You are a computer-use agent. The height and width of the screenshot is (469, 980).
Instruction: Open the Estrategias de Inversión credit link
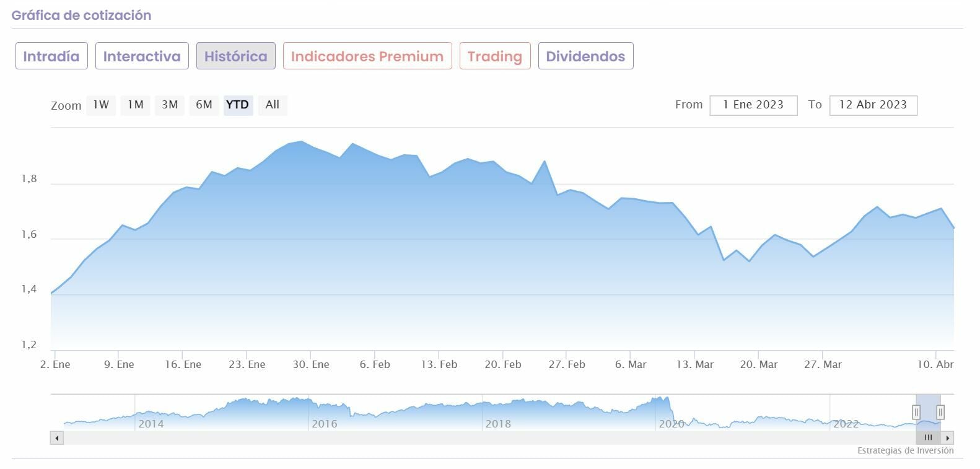point(905,450)
